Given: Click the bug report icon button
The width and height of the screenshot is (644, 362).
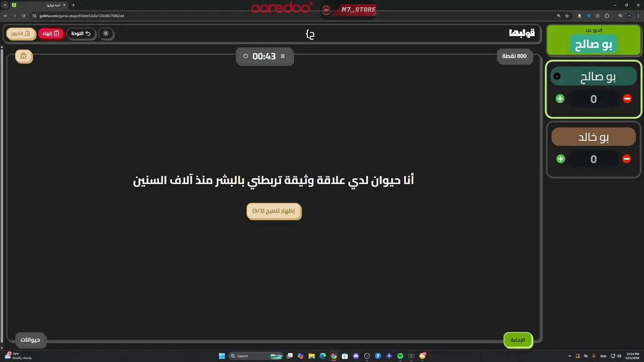Looking at the screenshot, I should pyautogui.click(x=24, y=56).
